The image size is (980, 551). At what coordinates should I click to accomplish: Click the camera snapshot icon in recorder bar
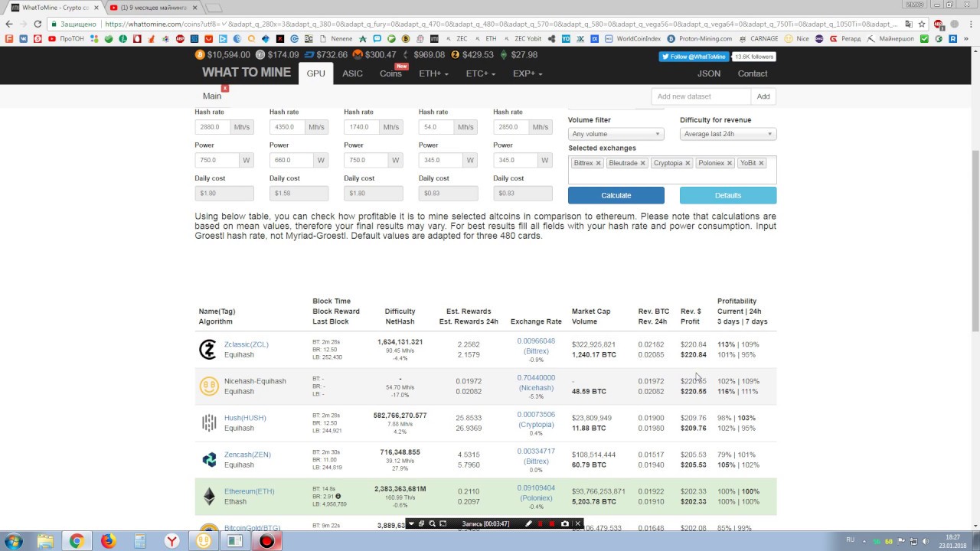click(x=565, y=524)
